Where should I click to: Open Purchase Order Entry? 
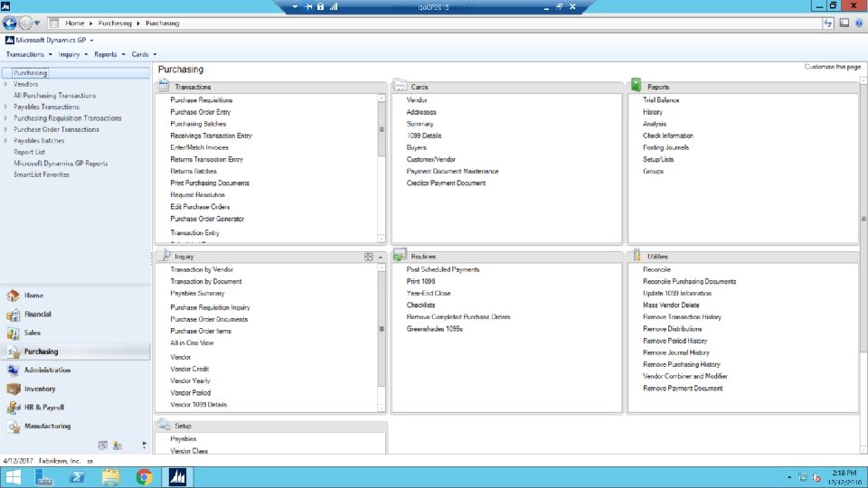pyautogui.click(x=201, y=112)
